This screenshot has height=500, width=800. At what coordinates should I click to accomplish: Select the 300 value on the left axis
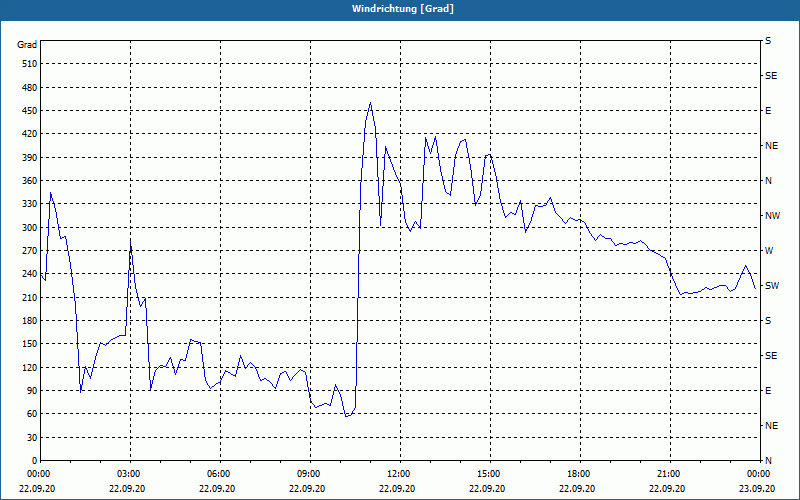30,228
